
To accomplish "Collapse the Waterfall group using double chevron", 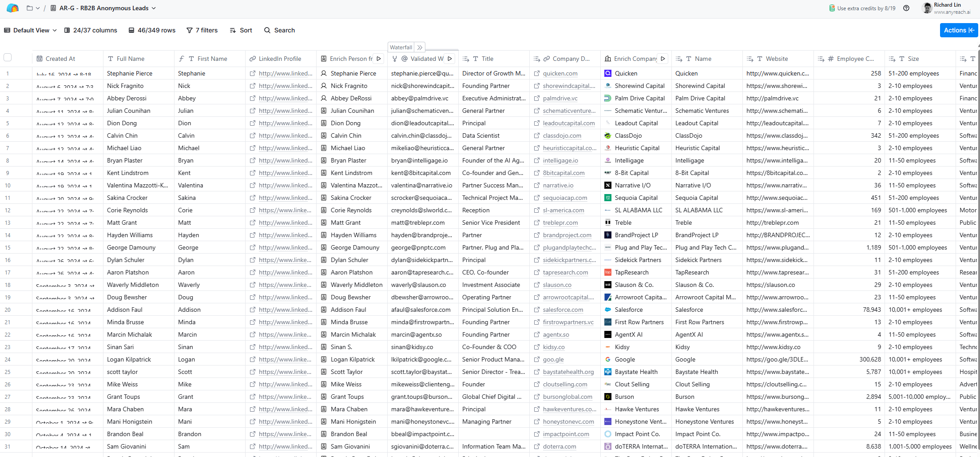I will tap(420, 47).
